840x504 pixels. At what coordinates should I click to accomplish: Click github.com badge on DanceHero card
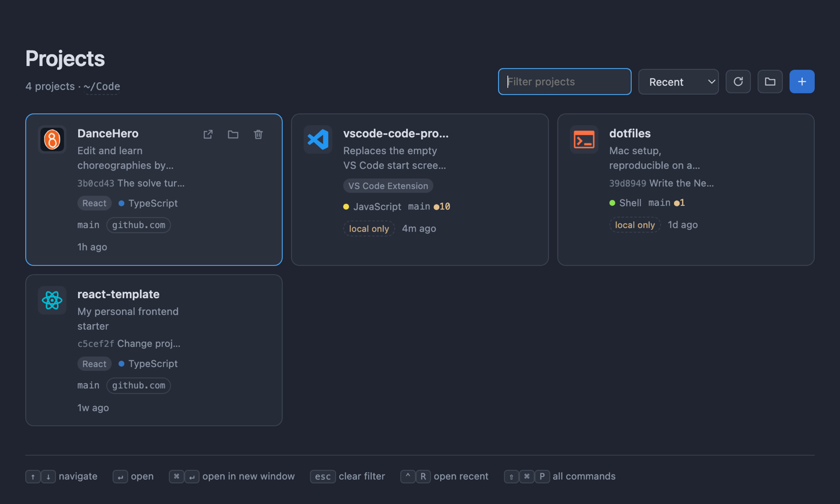[139, 225]
